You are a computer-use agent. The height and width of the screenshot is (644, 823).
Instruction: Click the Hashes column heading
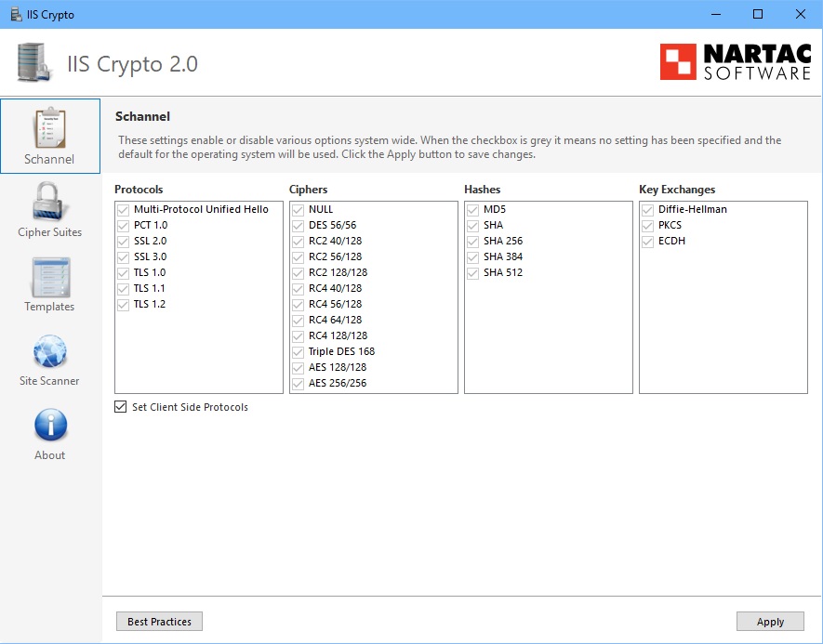(483, 190)
